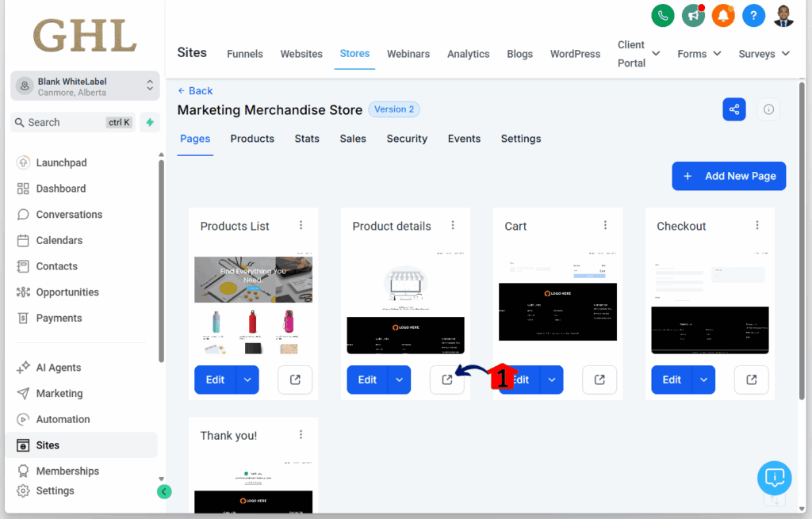Switch to Webinars tab
This screenshot has height=519, width=812.
(x=408, y=54)
